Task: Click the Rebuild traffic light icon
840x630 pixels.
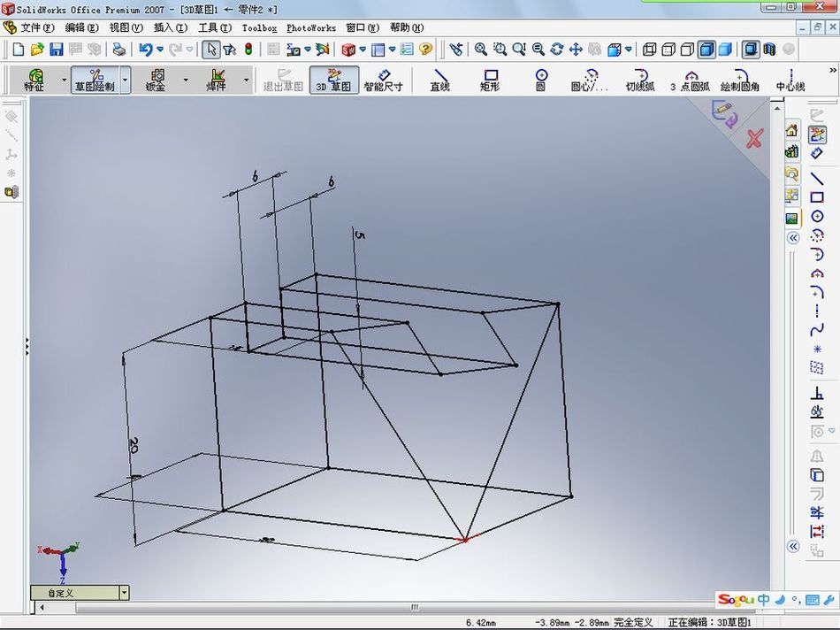Action: coord(248,50)
